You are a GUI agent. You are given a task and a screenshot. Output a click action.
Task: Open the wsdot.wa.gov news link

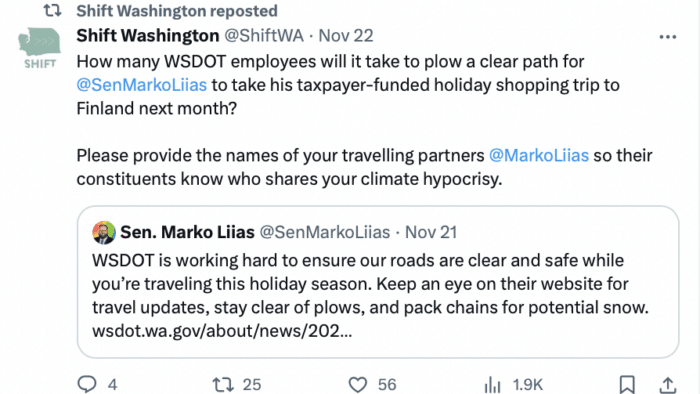click(222, 331)
